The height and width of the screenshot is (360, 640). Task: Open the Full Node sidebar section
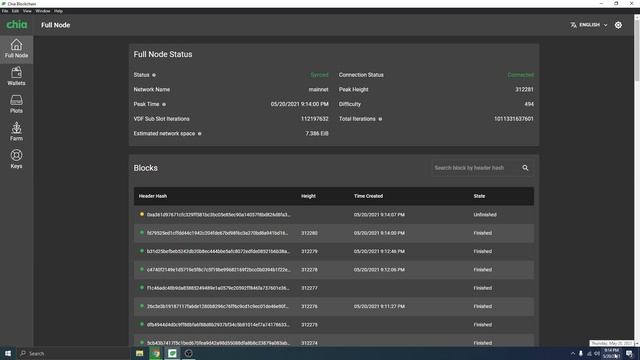tap(16, 49)
